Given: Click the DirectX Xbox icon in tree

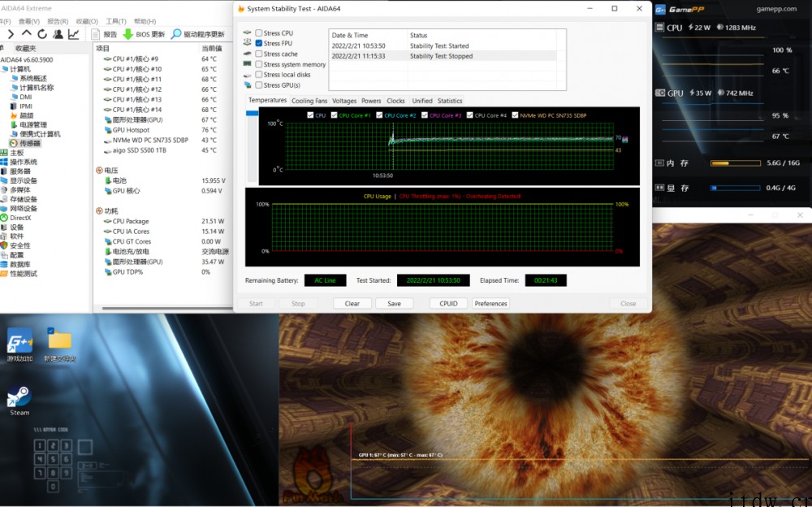Looking at the screenshot, I should click(4, 218).
